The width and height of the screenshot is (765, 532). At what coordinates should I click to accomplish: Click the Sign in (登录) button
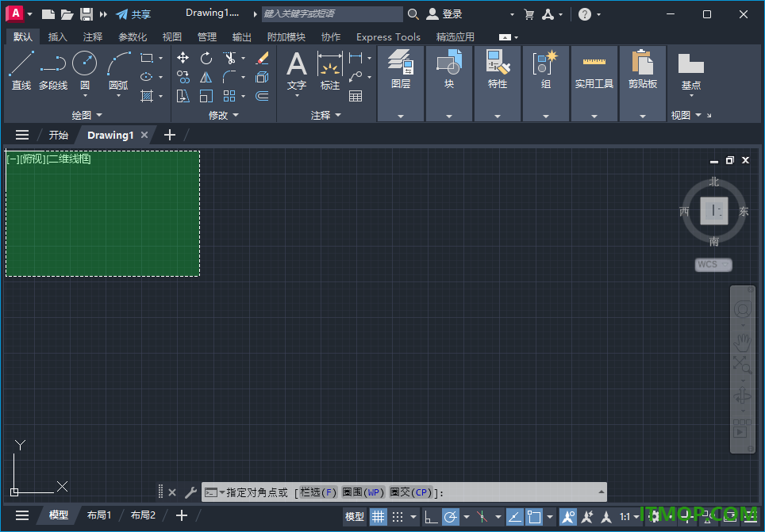444,14
